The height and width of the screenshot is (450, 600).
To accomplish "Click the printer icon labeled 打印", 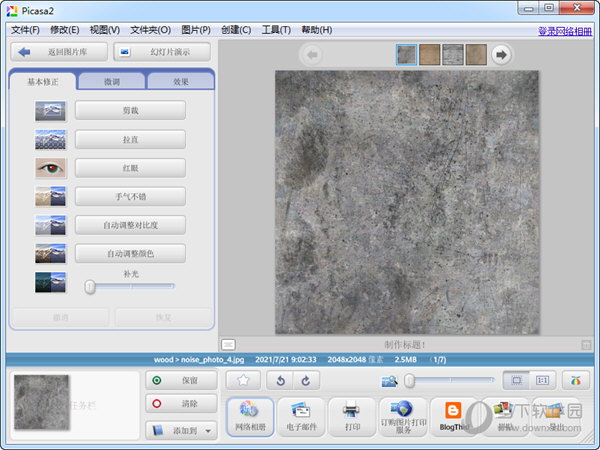I will tap(351, 416).
